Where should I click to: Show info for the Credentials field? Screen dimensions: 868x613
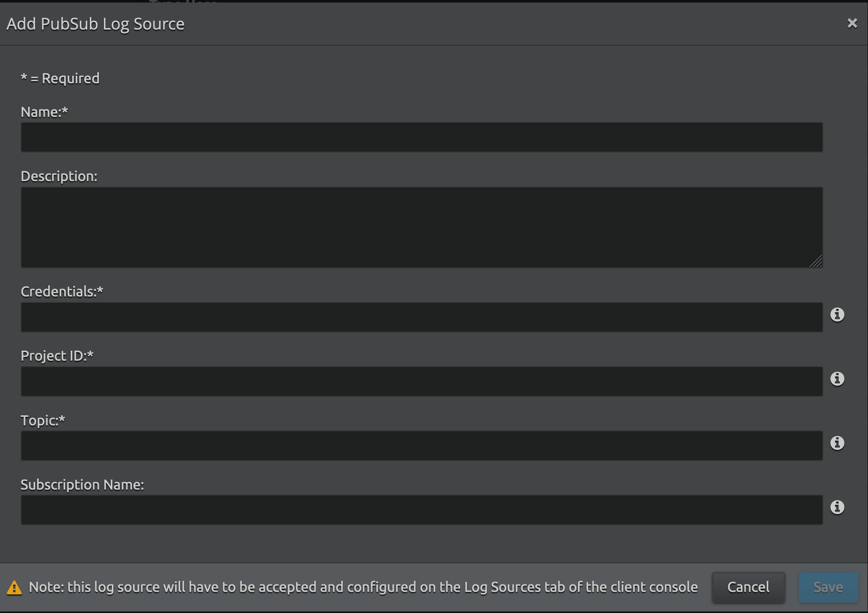pos(837,315)
